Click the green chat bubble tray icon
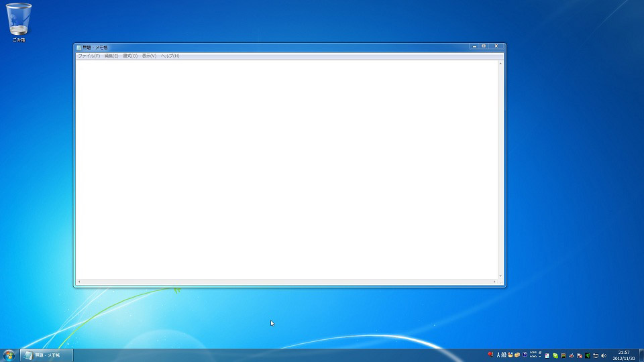 (555, 355)
